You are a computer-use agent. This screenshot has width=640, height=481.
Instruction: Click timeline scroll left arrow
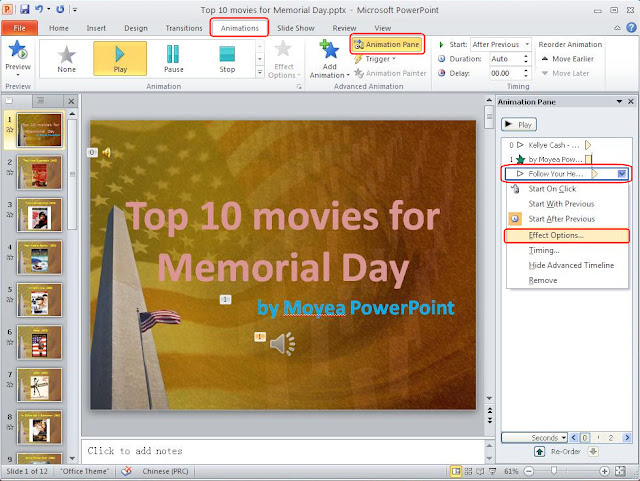click(x=574, y=438)
